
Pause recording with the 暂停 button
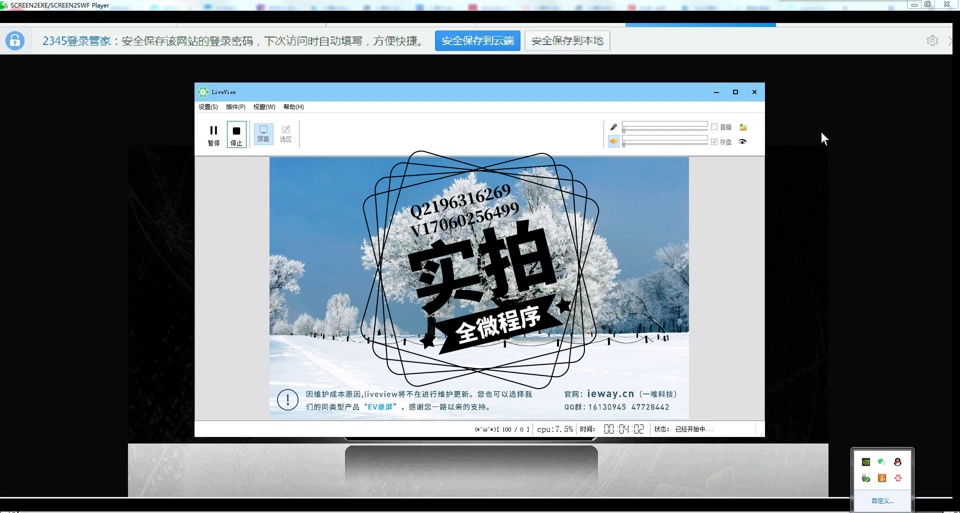coord(214,135)
